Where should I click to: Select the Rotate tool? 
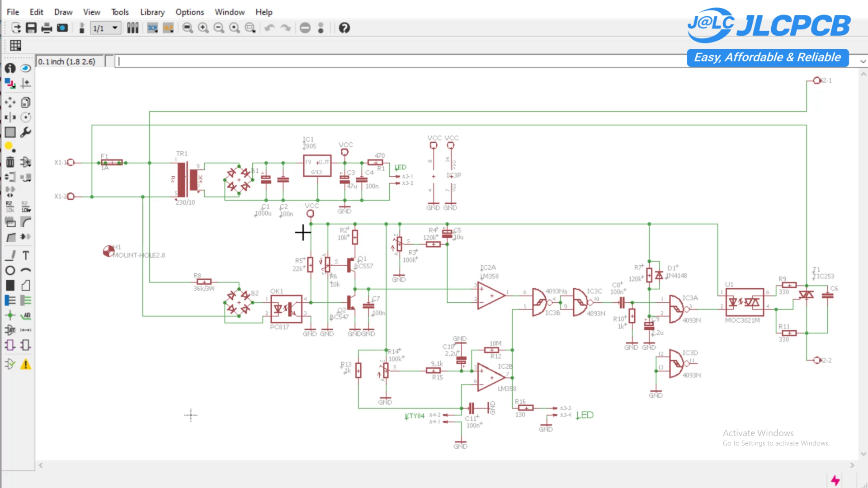[x=26, y=117]
